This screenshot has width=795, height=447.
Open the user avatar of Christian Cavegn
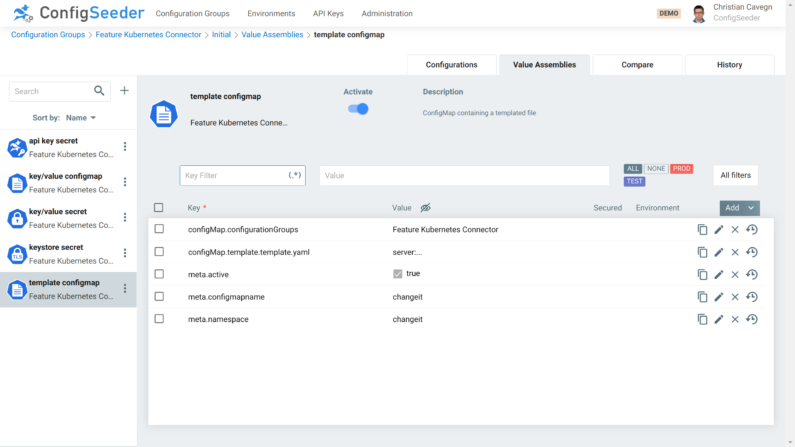click(699, 14)
